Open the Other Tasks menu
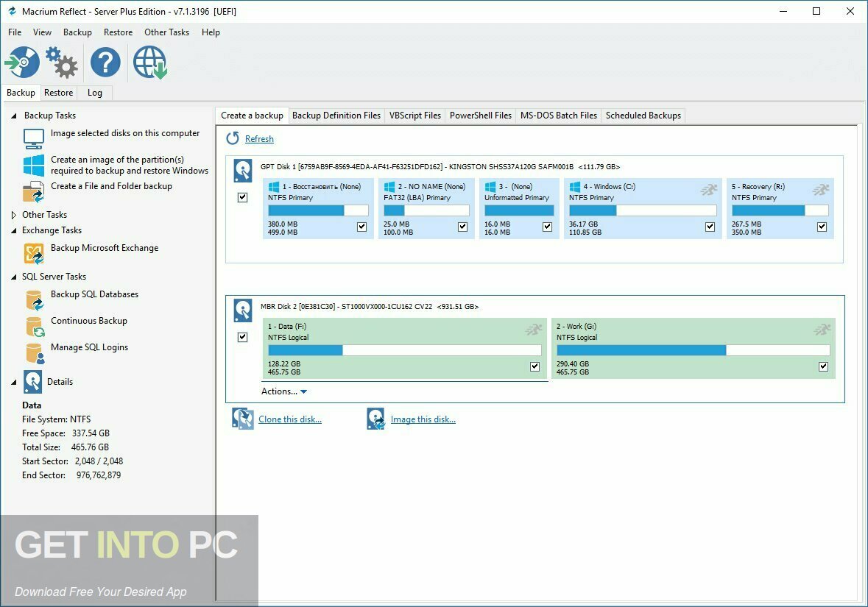Viewport: 868px width, 607px height. tap(166, 32)
